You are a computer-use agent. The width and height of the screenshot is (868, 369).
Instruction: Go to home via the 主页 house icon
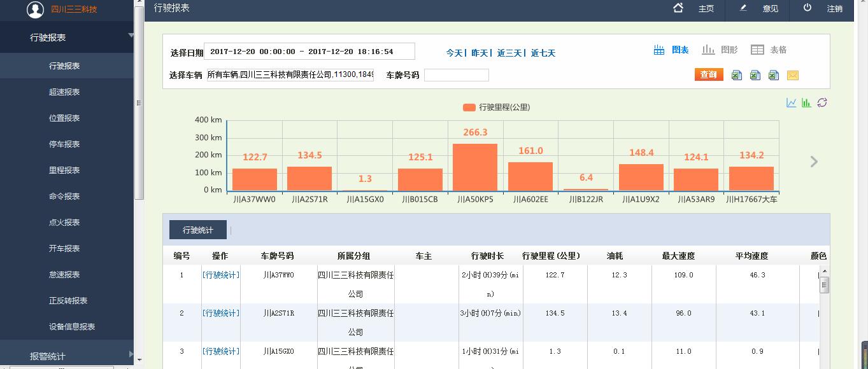pos(678,8)
